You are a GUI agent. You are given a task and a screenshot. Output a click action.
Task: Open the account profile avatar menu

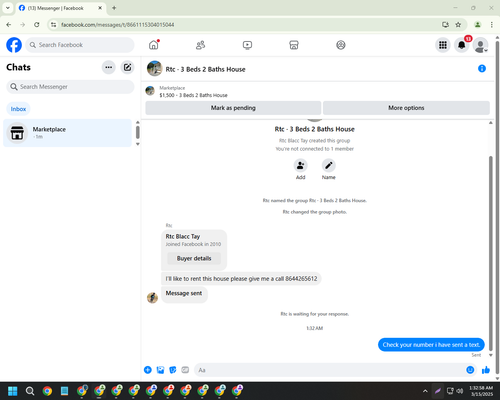pos(480,45)
